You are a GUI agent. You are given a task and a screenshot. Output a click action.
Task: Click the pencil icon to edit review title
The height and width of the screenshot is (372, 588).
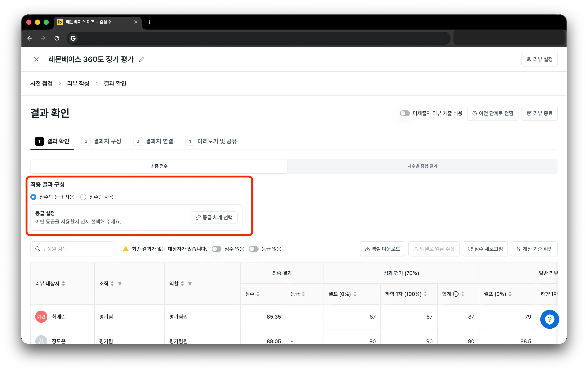[x=141, y=59]
